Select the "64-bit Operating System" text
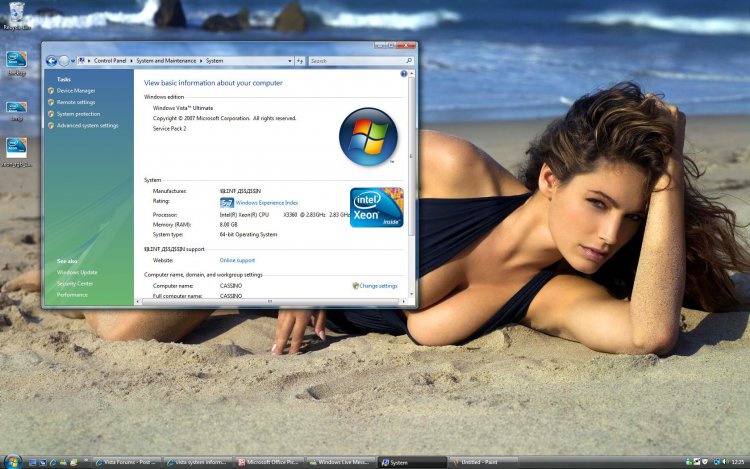 [x=248, y=234]
